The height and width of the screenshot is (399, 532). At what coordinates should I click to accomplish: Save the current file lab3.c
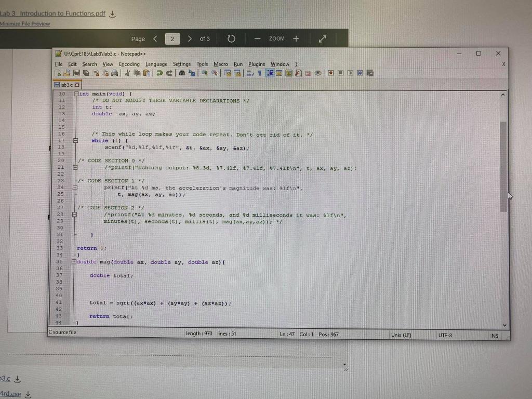pyautogui.click(x=76, y=73)
